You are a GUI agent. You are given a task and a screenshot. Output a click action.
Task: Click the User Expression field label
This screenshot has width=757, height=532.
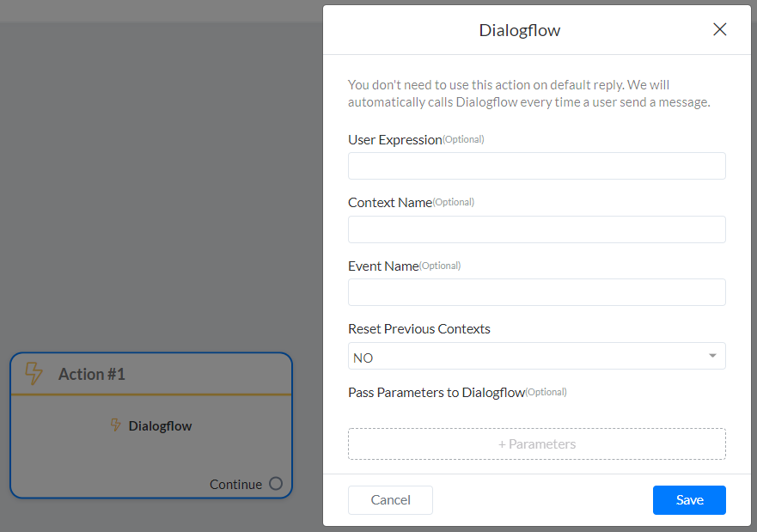click(394, 140)
